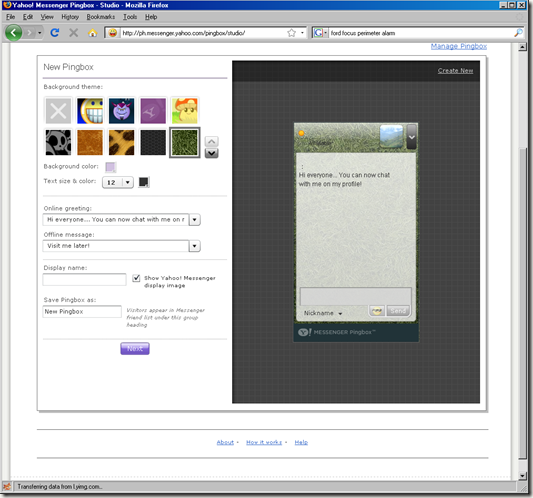Screen dimensions: 533x498
Task: Open the Bookmarks menu
Action: point(101,17)
